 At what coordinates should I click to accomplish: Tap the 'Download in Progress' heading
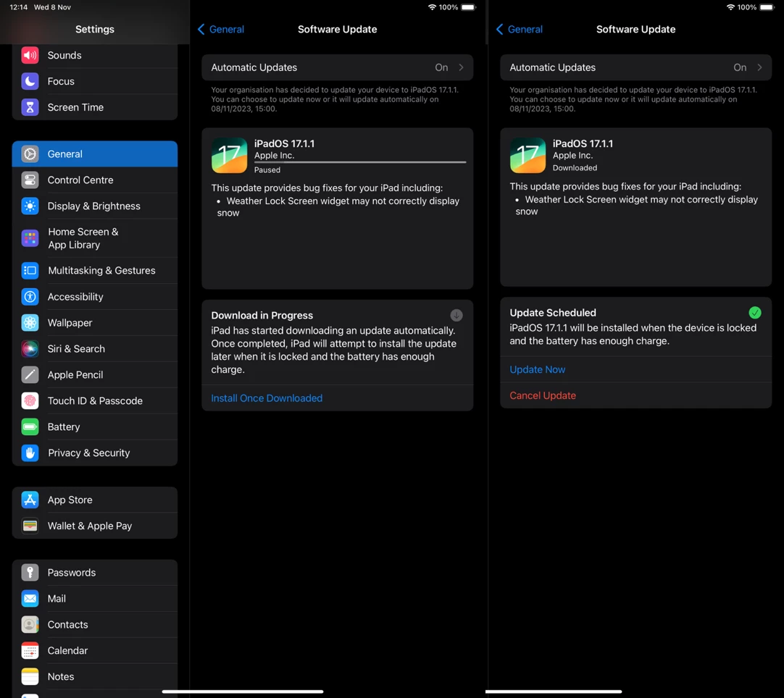point(262,315)
